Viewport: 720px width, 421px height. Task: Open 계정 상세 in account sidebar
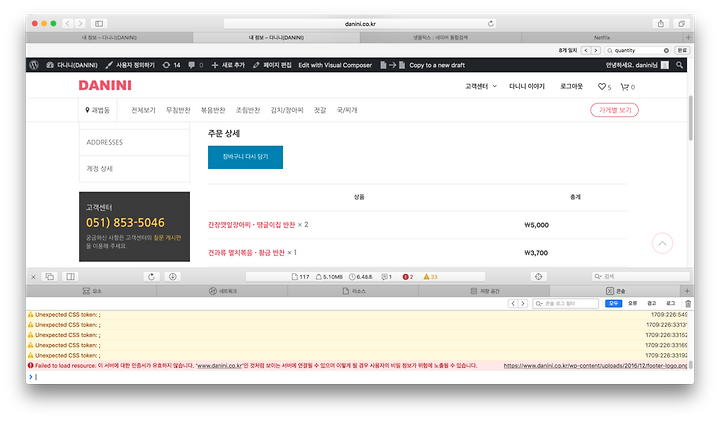pyautogui.click(x=134, y=168)
